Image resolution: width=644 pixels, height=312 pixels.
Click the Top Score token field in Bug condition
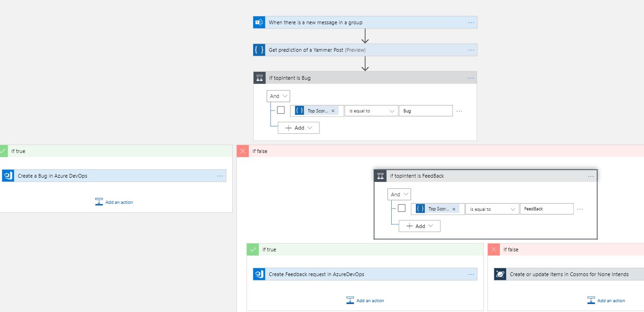[317, 111]
